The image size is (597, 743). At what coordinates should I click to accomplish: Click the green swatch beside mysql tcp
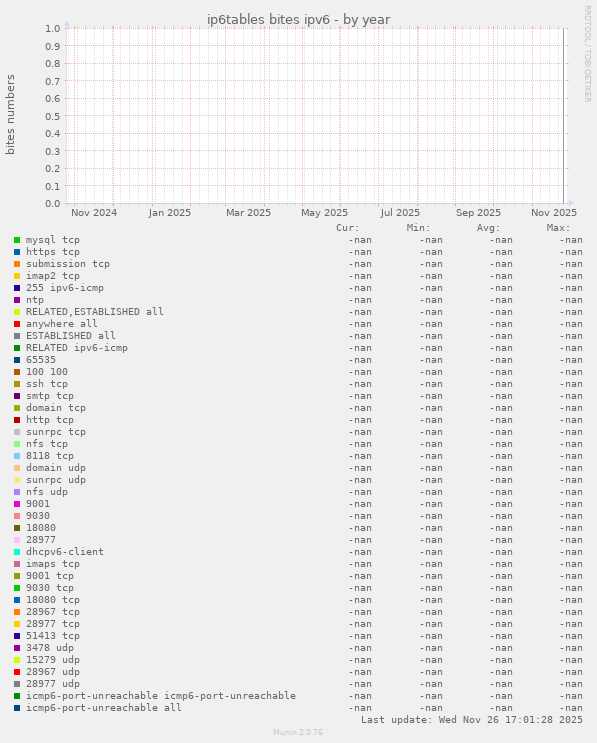click(x=17, y=240)
